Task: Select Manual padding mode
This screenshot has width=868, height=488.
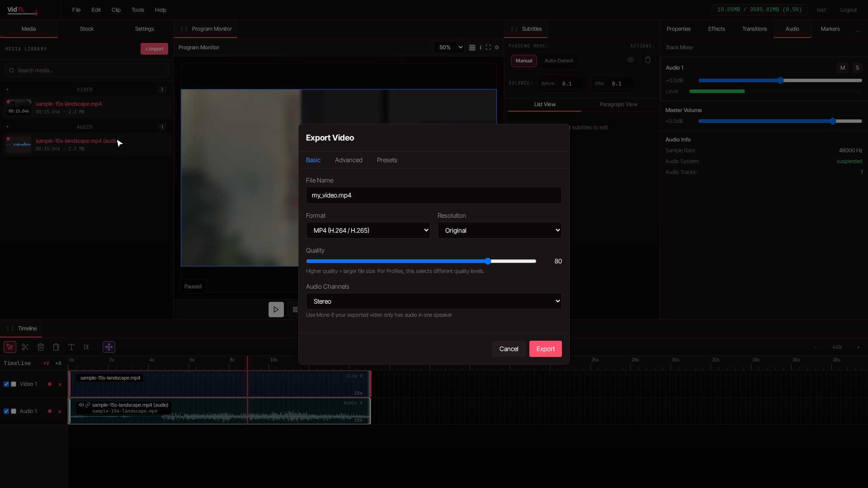Action: [524, 61]
